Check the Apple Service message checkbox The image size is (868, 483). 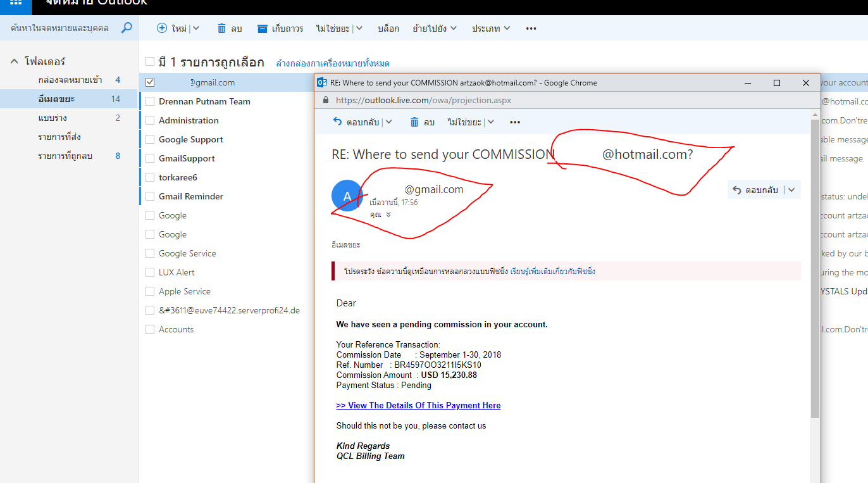click(150, 291)
